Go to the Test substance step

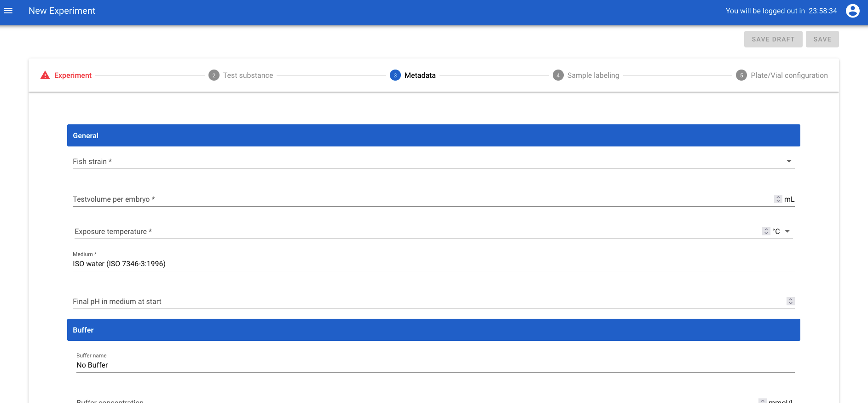coord(248,75)
